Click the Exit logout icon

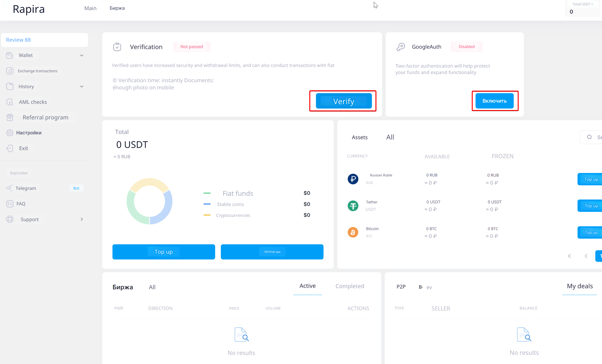9,148
